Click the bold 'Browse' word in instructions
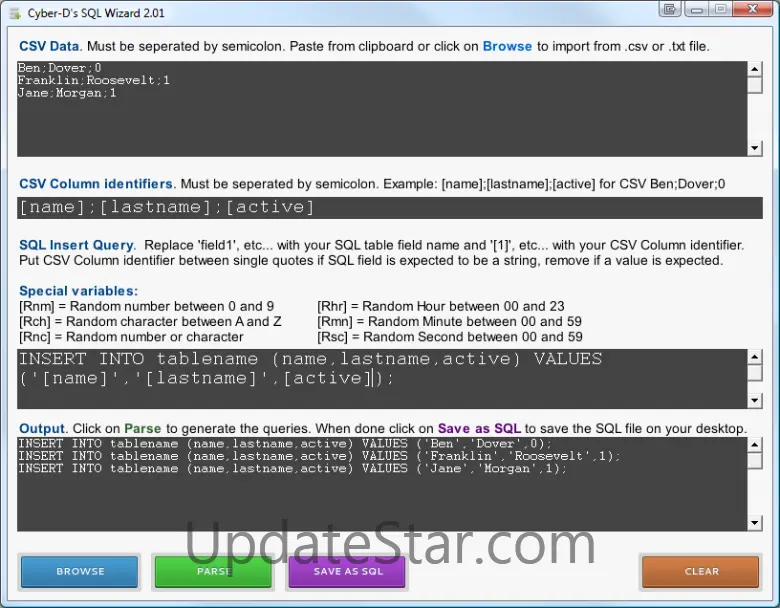Screen dimensions: 780x608 click(507, 46)
